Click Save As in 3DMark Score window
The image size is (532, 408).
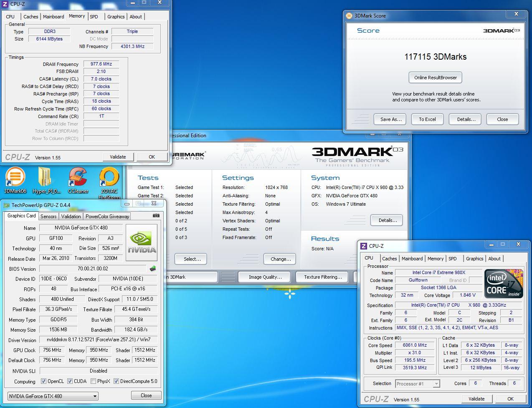(390, 119)
